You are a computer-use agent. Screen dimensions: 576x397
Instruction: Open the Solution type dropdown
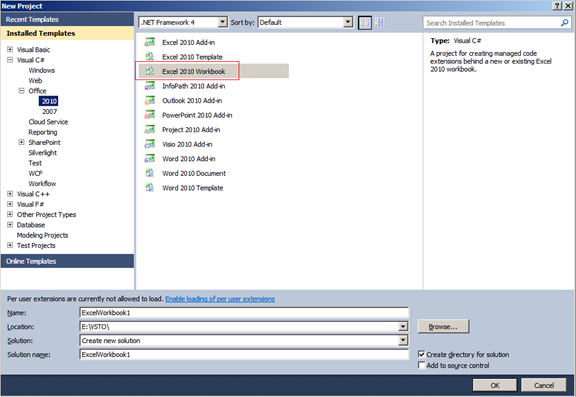403,340
